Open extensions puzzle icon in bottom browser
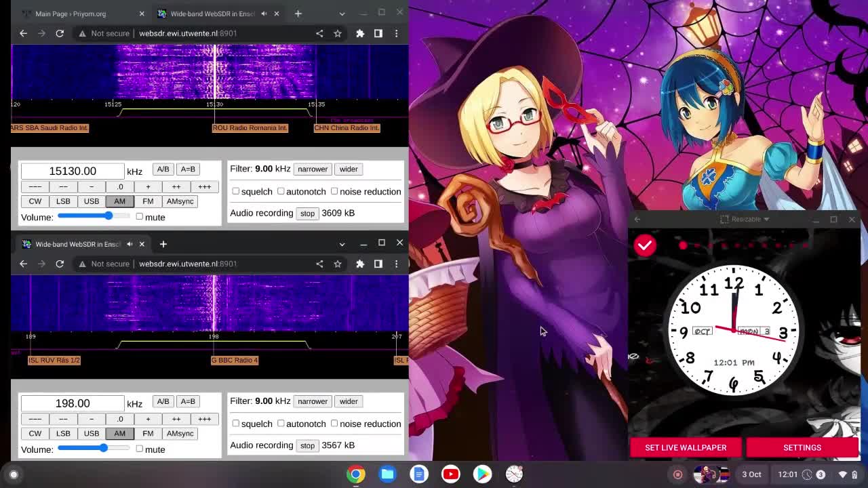The width and height of the screenshot is (868, 488). [x=360, y=264]
